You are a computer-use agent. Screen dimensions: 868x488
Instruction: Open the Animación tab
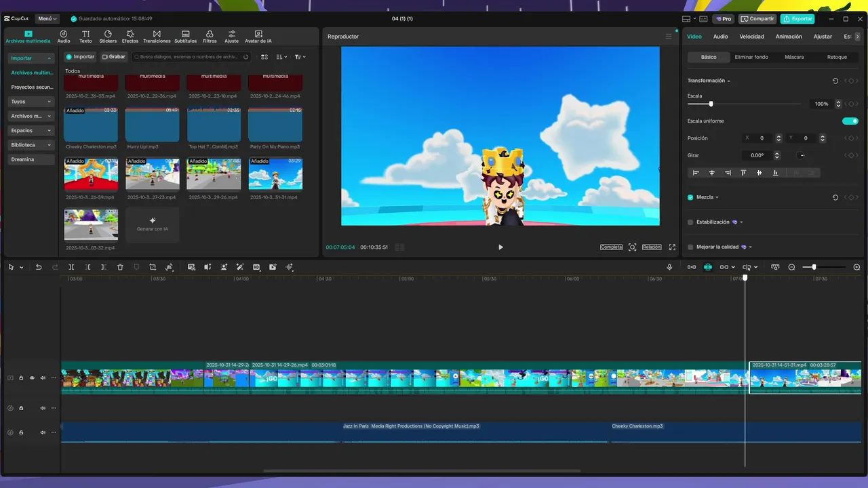[789, 37]
